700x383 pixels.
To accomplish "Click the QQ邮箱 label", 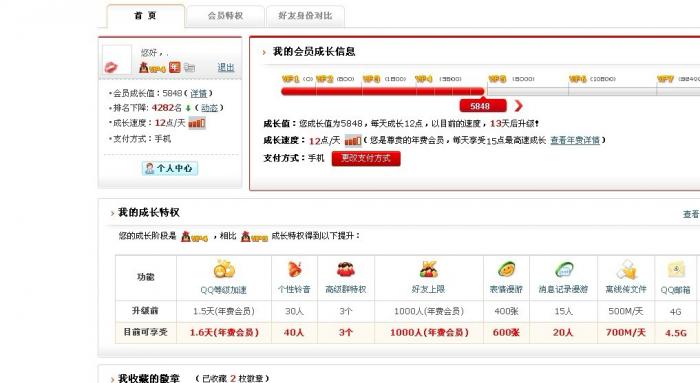I will (676, 290).
